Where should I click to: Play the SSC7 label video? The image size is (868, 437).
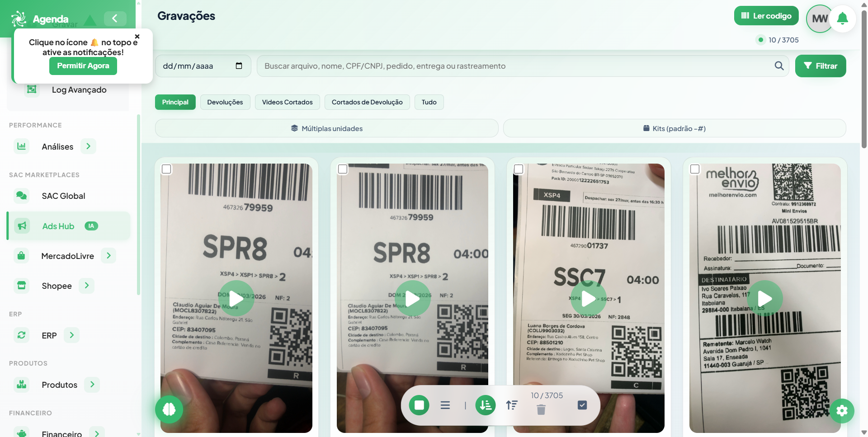(x=589, y=298)
